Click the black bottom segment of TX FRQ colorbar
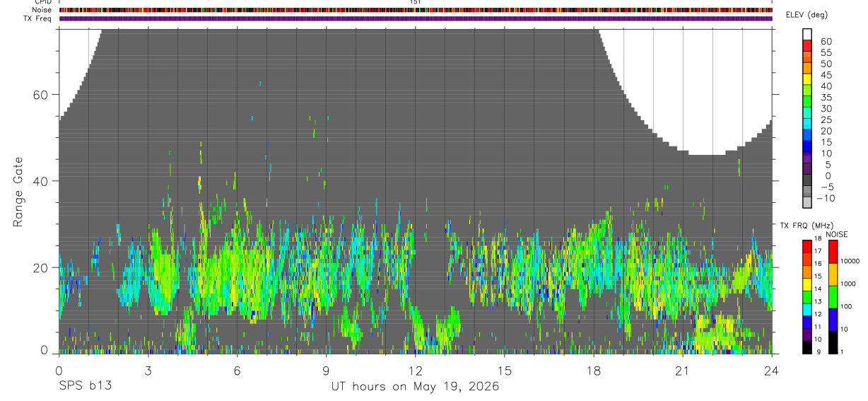Screen dimensions: 868x401 coord(807,348)
